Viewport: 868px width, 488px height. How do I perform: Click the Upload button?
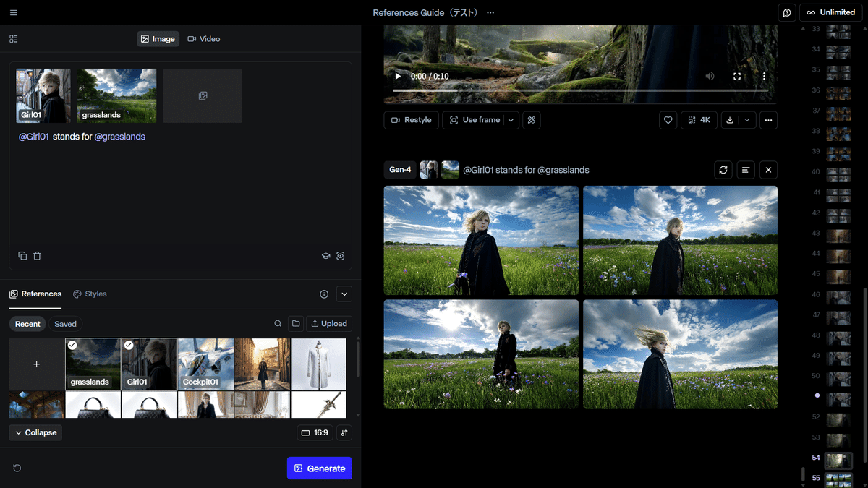329,324
